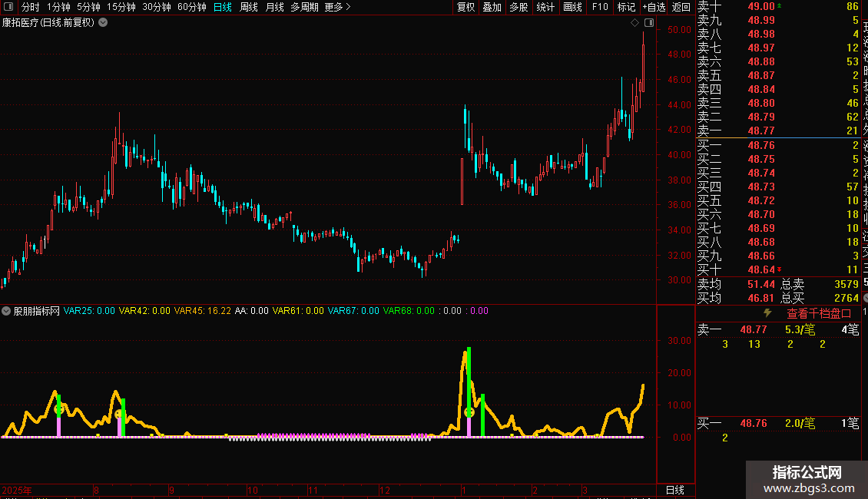The image size is (868, 499).
Task: Click the panel layout icon at top-left
Action: pos(8,7)
